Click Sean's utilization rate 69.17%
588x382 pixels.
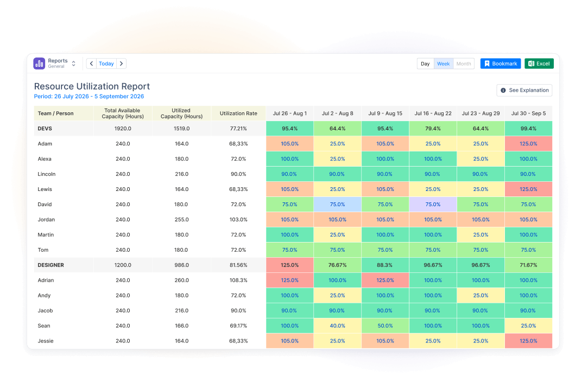coord(238,326)
